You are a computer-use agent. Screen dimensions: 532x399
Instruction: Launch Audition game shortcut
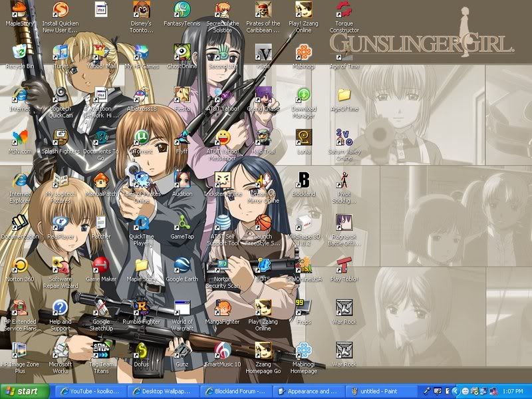click(182, 180)
